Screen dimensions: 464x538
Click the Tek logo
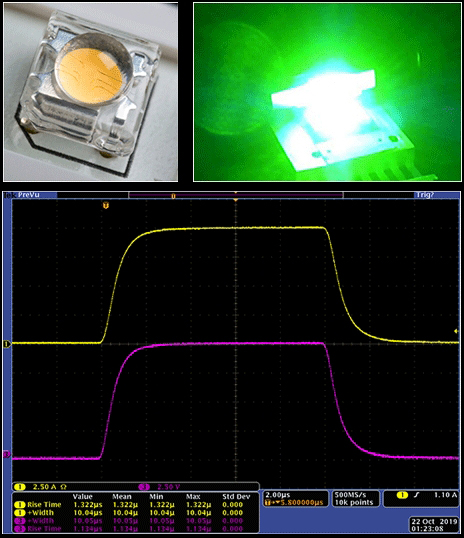coord(9,195)
